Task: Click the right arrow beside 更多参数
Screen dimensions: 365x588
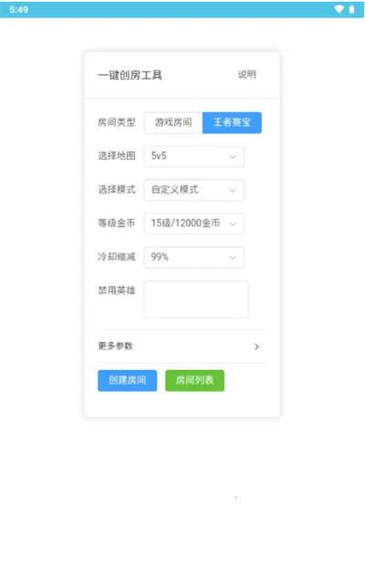Action: [256, 346]
